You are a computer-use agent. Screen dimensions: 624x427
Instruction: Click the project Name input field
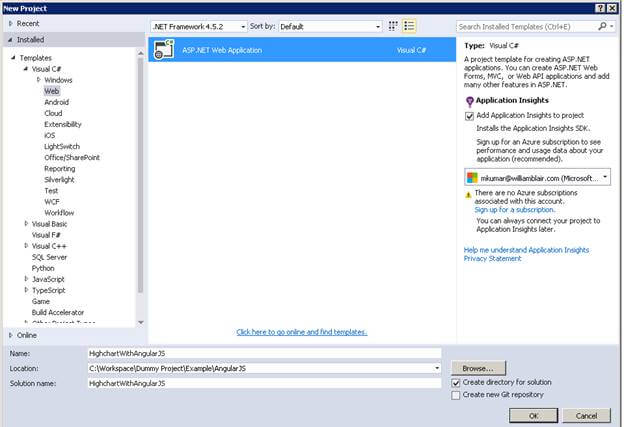coord(264,353)
